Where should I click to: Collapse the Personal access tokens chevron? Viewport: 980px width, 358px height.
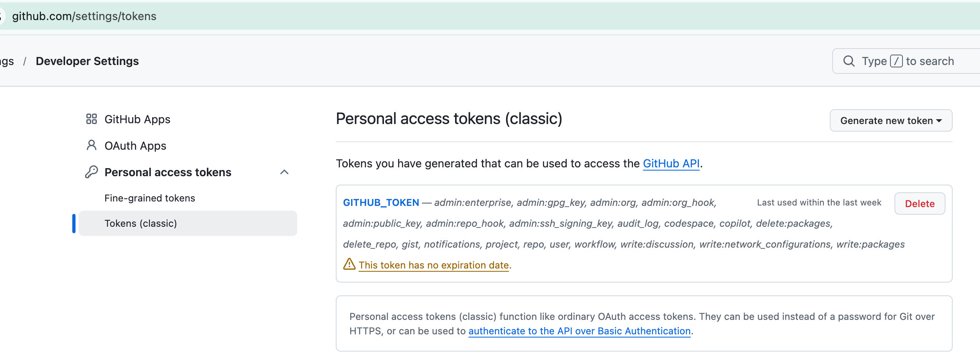tap(284, 172)
